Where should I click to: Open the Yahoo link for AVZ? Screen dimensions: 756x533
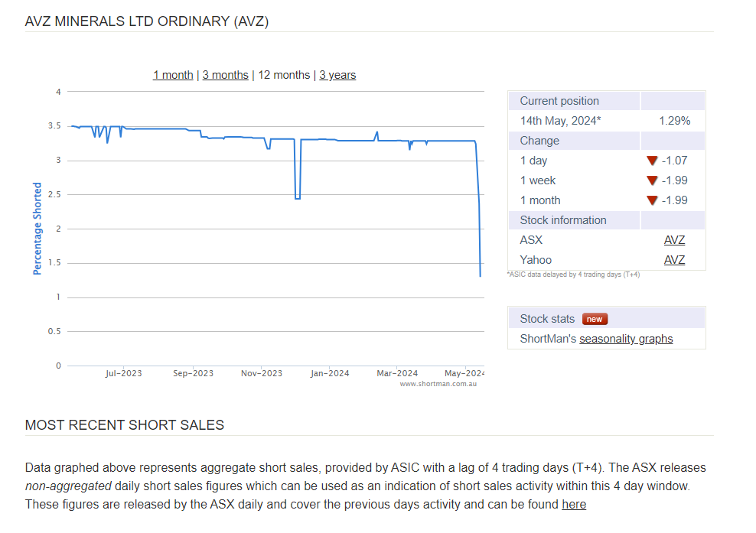tap(674, 260)
